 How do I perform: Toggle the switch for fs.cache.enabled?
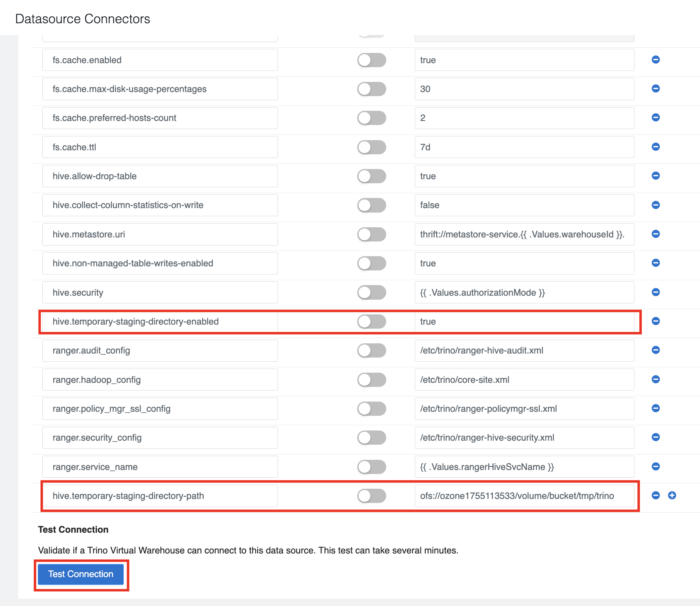tap(372, 60)
